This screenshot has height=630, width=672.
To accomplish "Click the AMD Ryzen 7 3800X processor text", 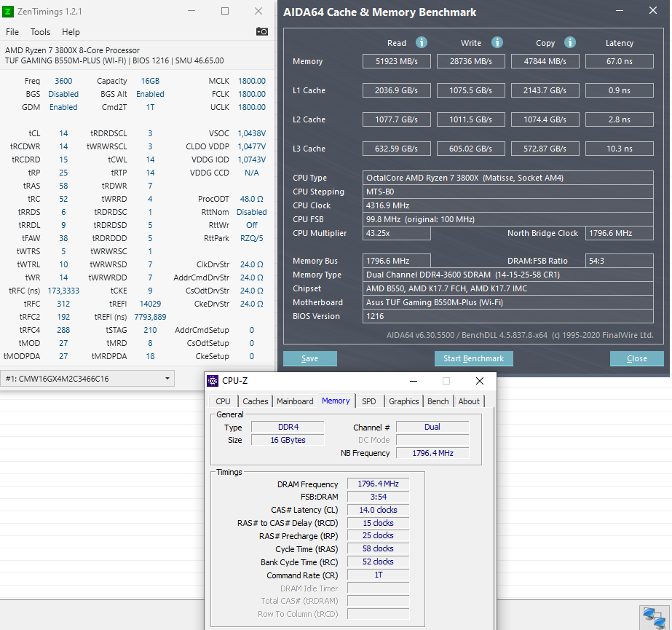I will click(72, 50).
